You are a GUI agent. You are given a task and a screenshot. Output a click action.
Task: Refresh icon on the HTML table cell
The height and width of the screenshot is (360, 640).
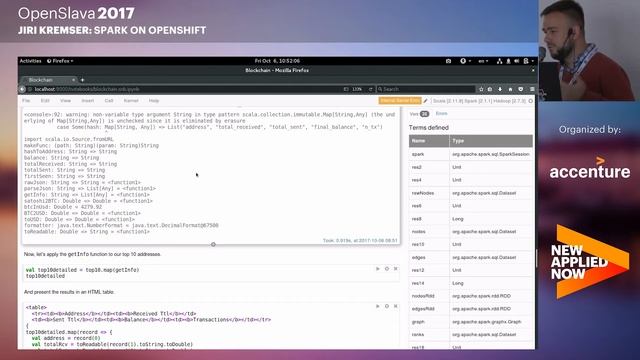387,306
